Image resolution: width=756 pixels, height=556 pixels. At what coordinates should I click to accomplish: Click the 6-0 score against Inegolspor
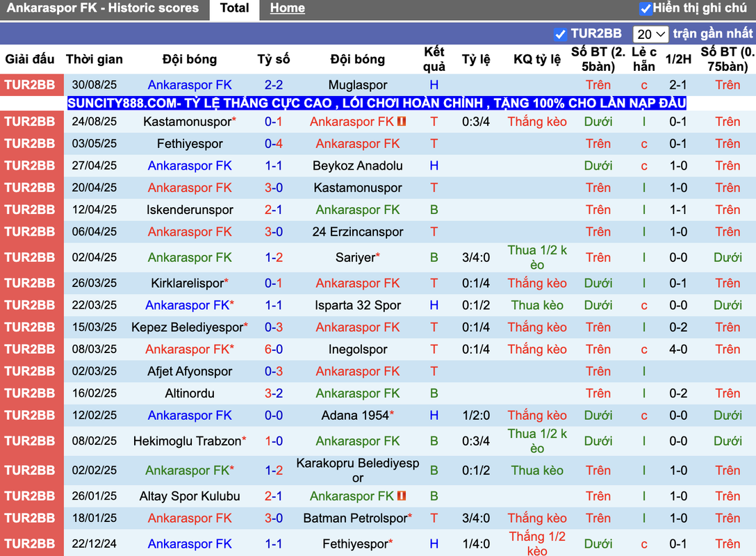(x=273, y=350)
